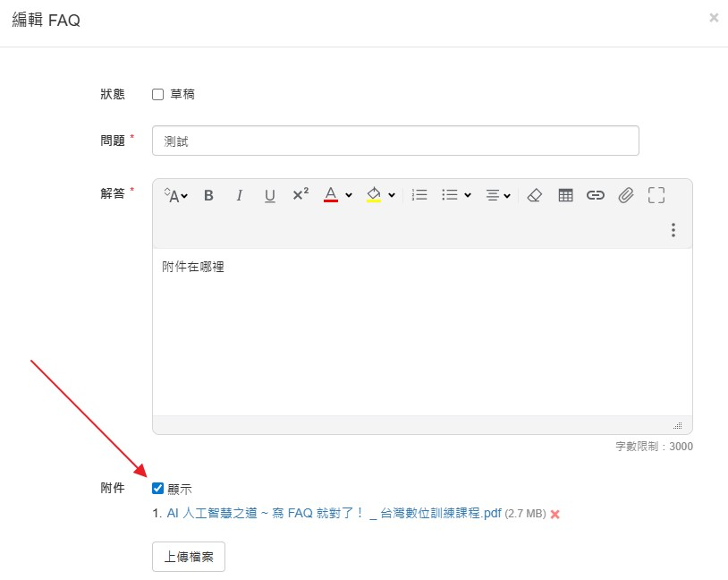Open more options vertical dots menu
Image resolution: width=728 pixels, height=580 pixels.
pos(673,230)
